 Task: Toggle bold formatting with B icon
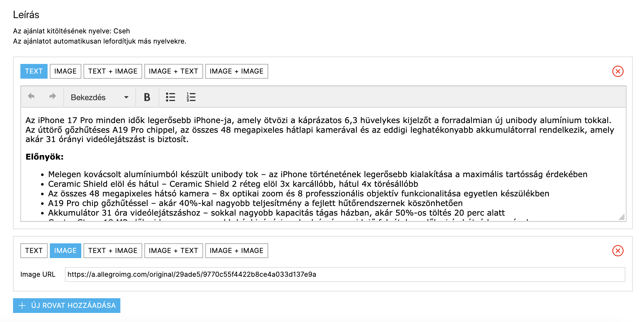click(x=147, y=97)
